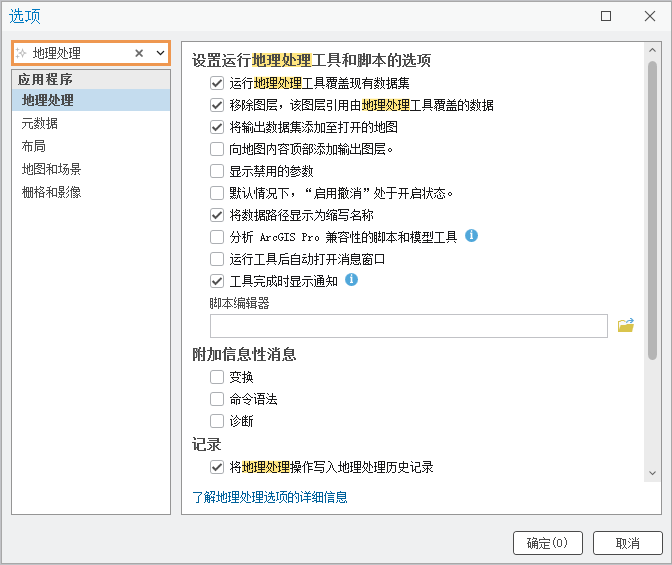The width and height of the screenshot is (672, 565).
Task: Enable 显示禁用的参数 checkbox
Action: pyautogui.click(x=217, y=171)
